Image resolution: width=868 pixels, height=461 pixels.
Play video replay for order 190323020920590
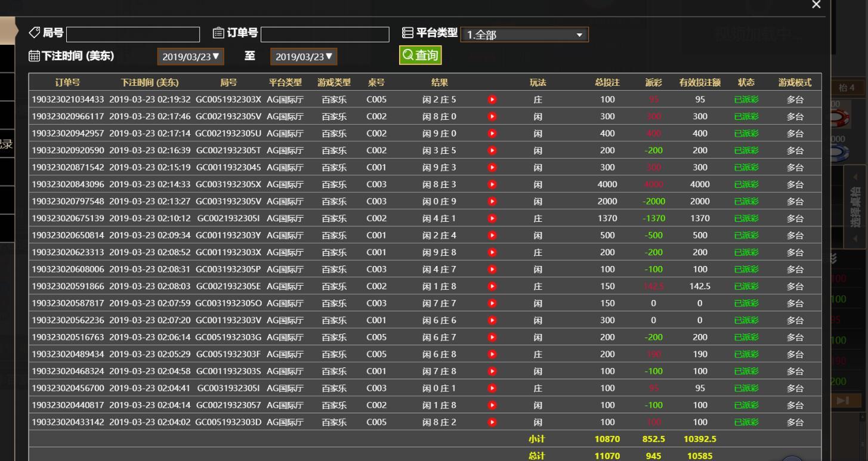(x=492, y=150)
